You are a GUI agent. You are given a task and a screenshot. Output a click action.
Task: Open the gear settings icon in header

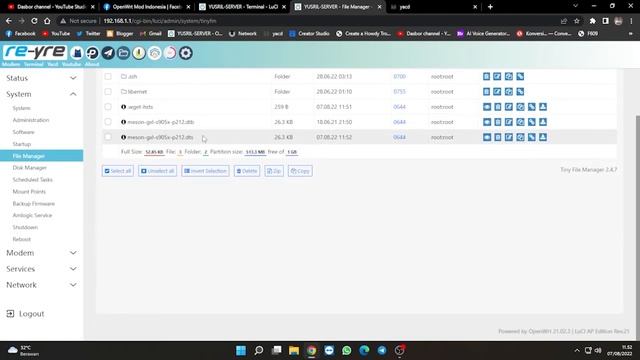coord(186,53)
